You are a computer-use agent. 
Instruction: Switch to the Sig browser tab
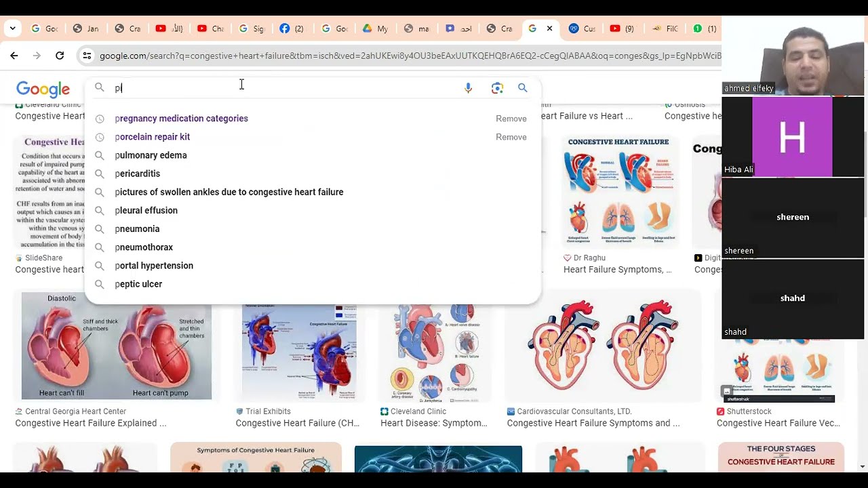pos(252,28)
